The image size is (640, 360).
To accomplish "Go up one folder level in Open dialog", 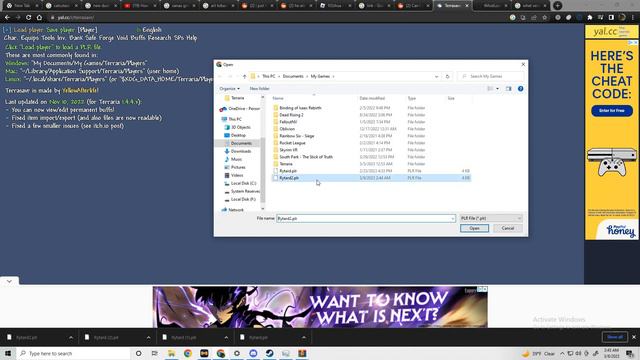I will [x=244, y=76].
